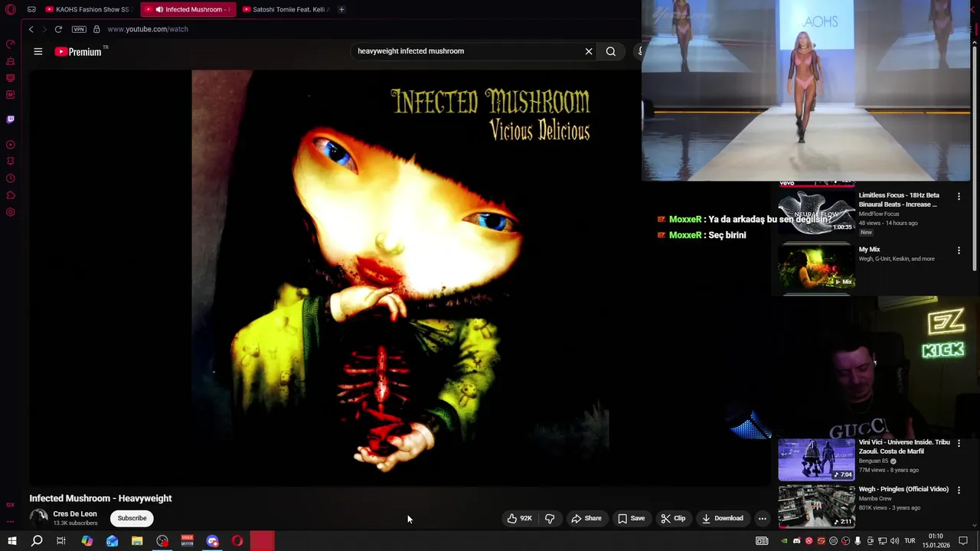Click the Infected Mushroom video player
The image size is (980, 551).
(x=400, y=277)
